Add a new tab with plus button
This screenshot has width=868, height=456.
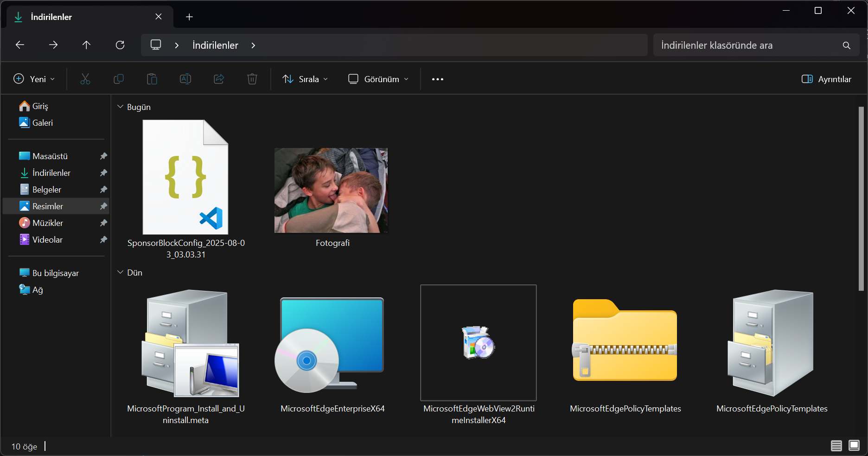point(189,17)
